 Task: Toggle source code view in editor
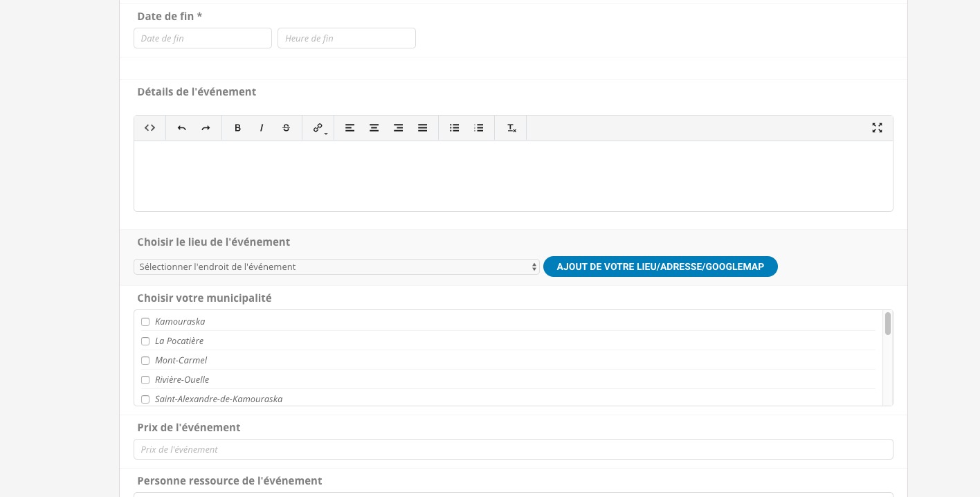149,128
